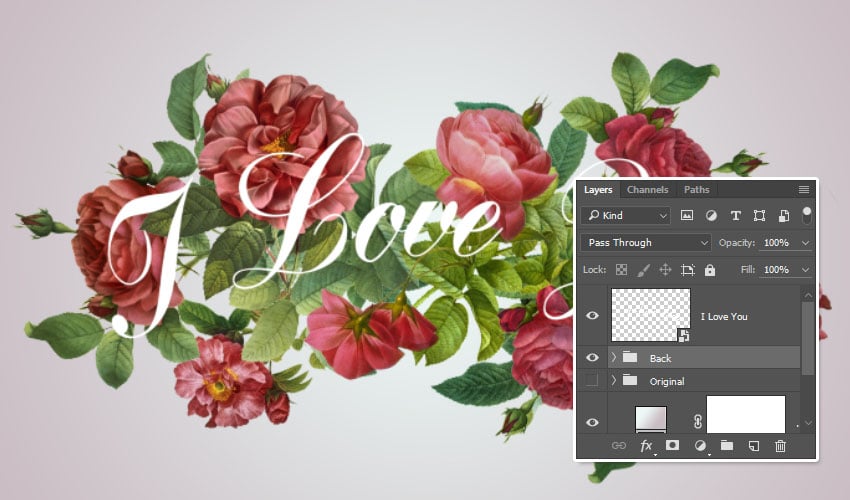Hide the Back group
The height and width of the screenshot is (500, 850).
[x=593, y=357]
